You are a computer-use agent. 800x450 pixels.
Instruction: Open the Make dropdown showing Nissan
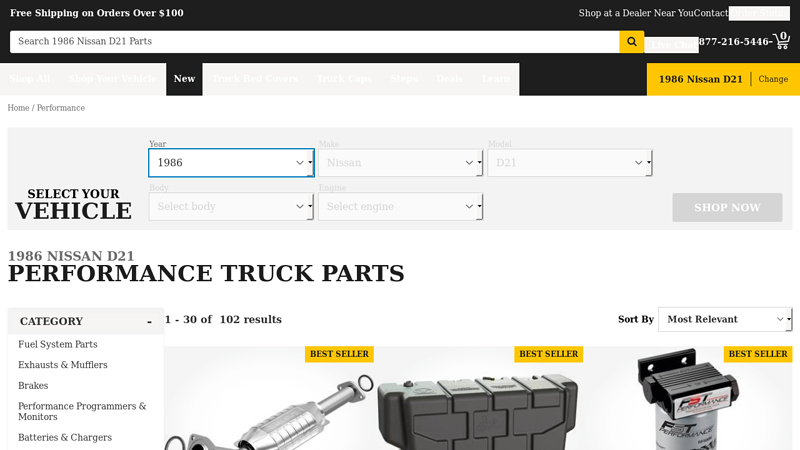(401, 163)
